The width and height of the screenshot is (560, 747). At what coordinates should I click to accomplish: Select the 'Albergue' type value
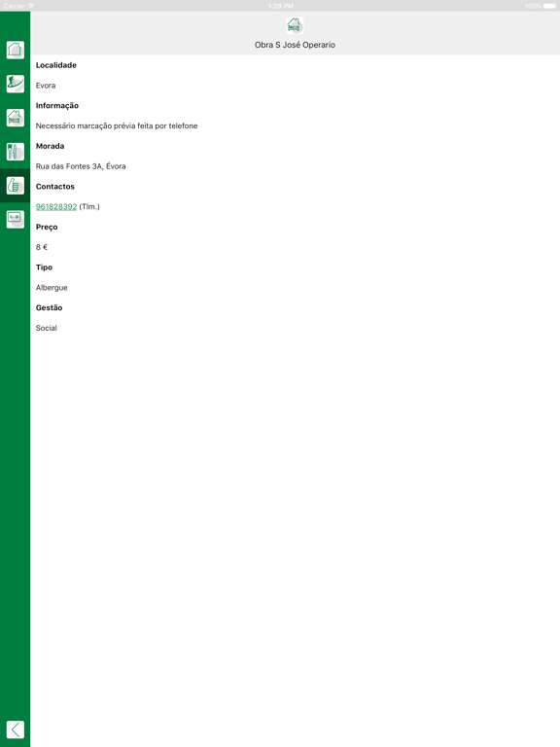[x=52, y=288]
